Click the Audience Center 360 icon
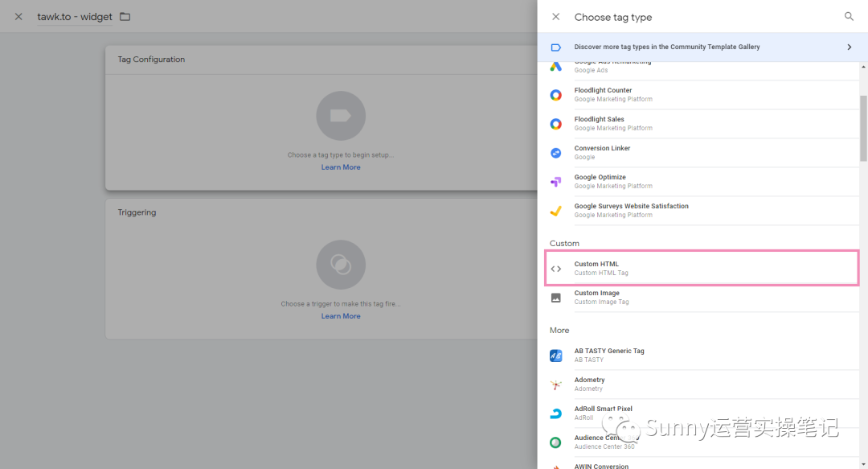The width and height of the screenshot is (868, 469). point(556,442)
